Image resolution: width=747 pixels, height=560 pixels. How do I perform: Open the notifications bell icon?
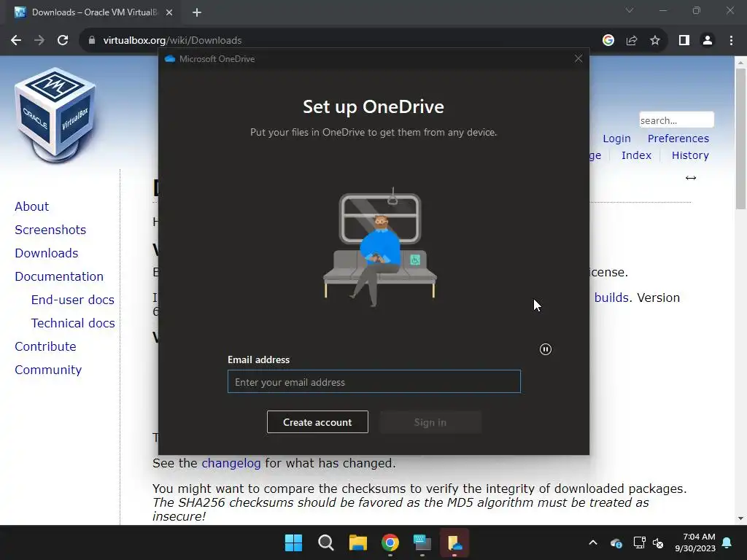727,542
